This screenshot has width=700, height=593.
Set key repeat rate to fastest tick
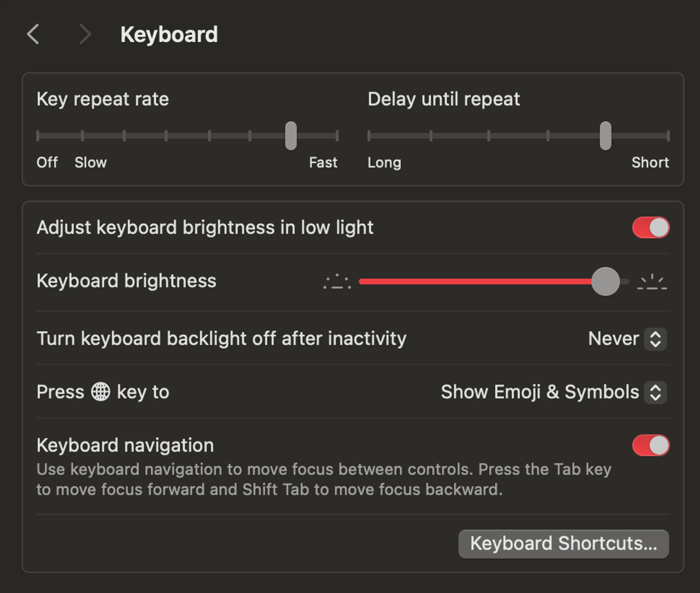pos(337,136)
